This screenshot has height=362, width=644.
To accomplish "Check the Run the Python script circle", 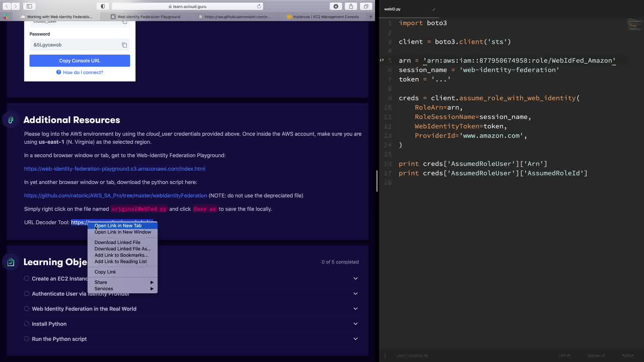I will coord(27,339).
